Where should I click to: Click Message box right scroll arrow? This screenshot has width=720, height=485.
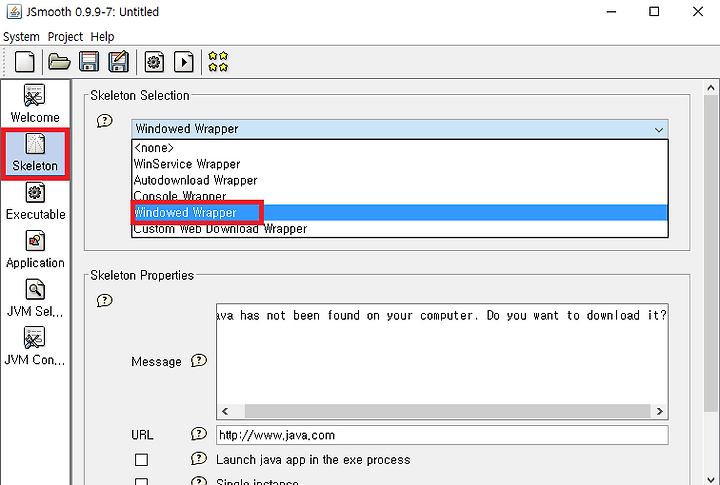point(659,411)
